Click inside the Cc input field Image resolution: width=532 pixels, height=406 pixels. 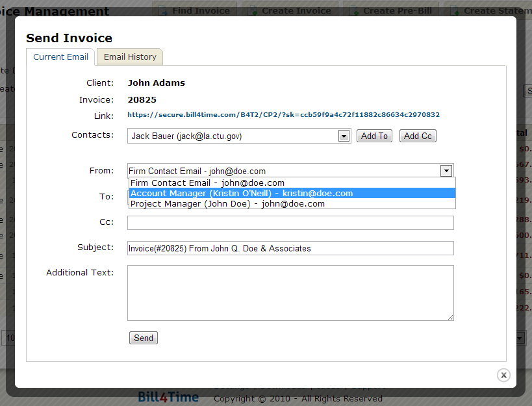tap(290, 223)
